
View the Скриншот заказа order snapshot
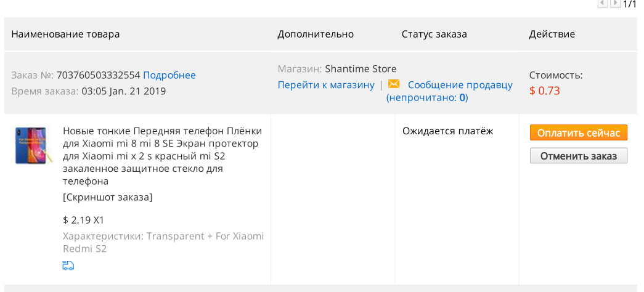click(x=108, y=198)
